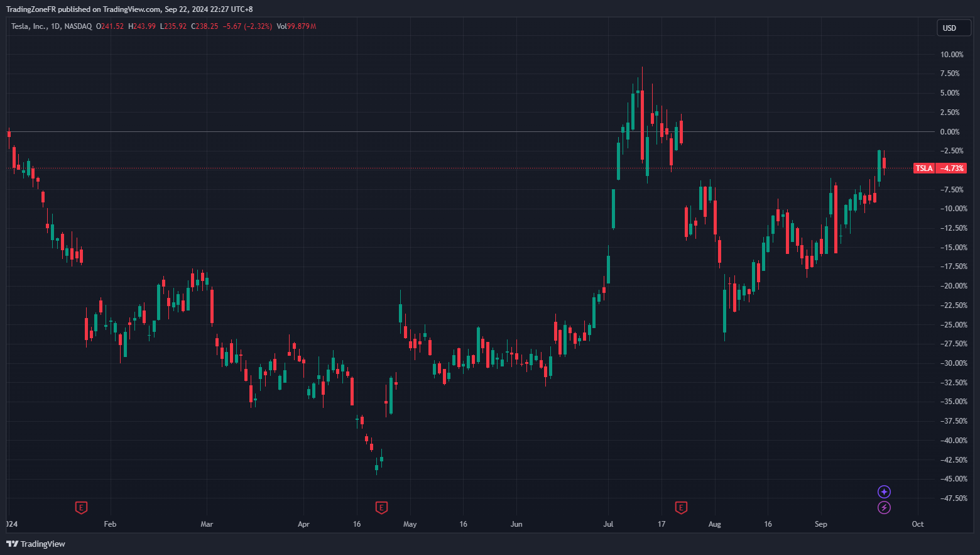Click the TradingZoneFR published header text
The height and width of the screenshot is (555, 980).
coord(129,9)
